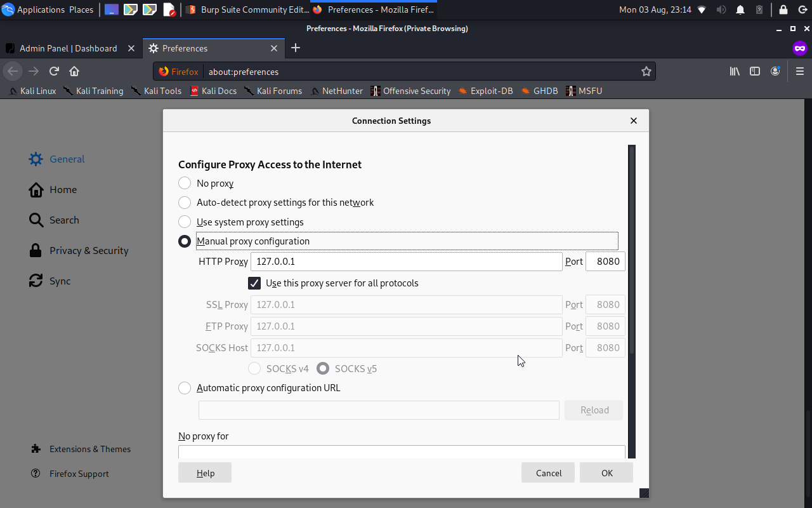Click the private browsing mask icon
Image resolution: width=812 pixels, height=508 pixels.
[800, 48]
